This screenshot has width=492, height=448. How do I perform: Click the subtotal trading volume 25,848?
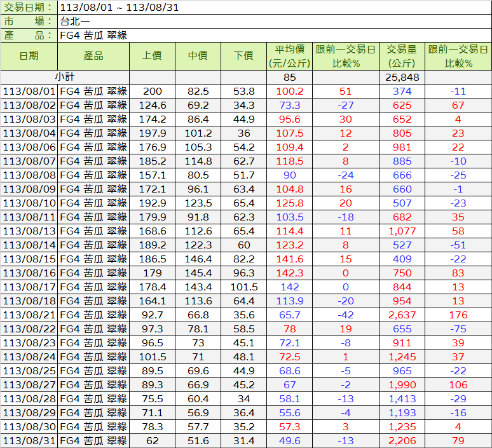(402, 77)
